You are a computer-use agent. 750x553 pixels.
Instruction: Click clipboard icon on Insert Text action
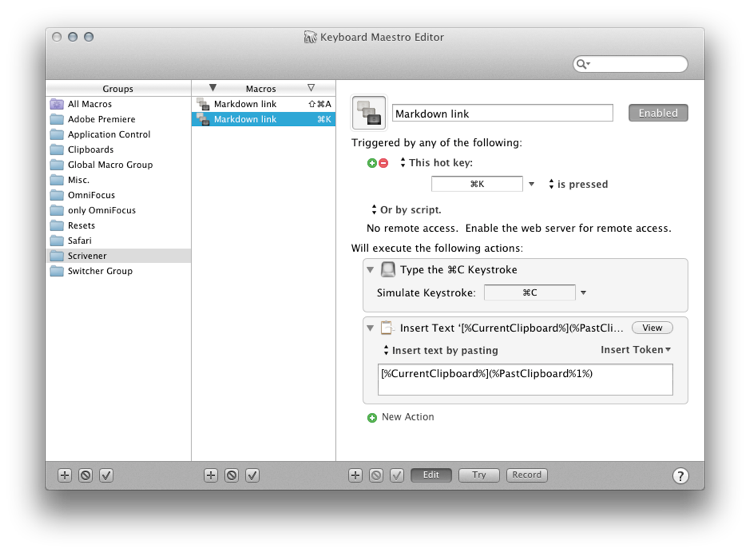[x=386, y=328]
